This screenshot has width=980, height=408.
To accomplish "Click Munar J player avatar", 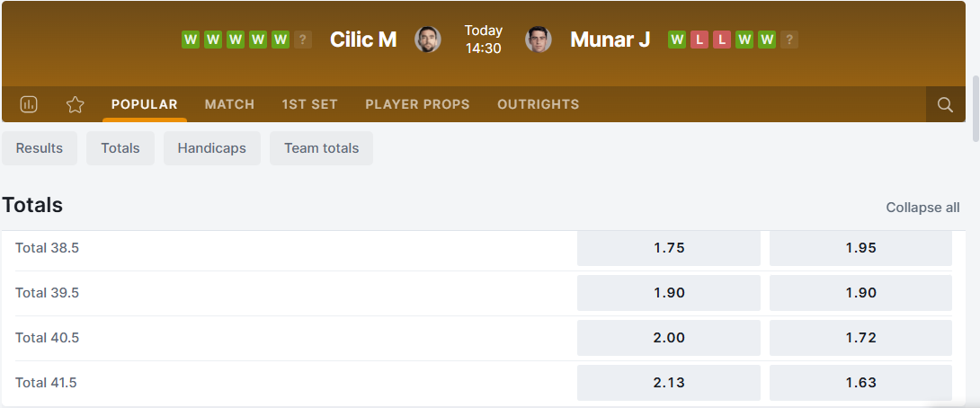I will click(539, 40).
